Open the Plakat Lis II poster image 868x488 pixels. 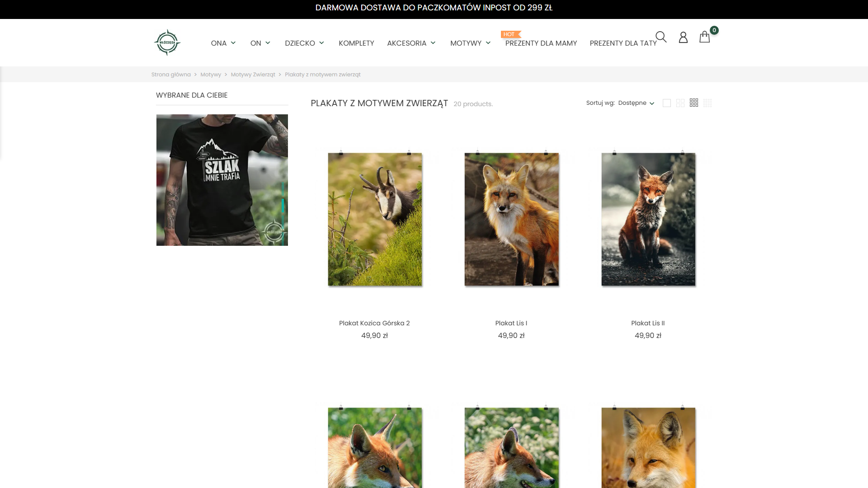648,219
